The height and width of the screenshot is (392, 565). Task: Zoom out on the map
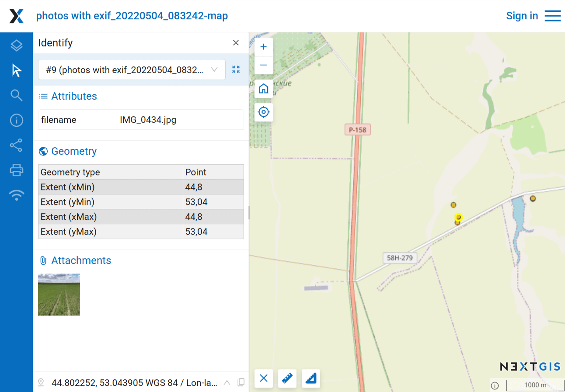263,65
